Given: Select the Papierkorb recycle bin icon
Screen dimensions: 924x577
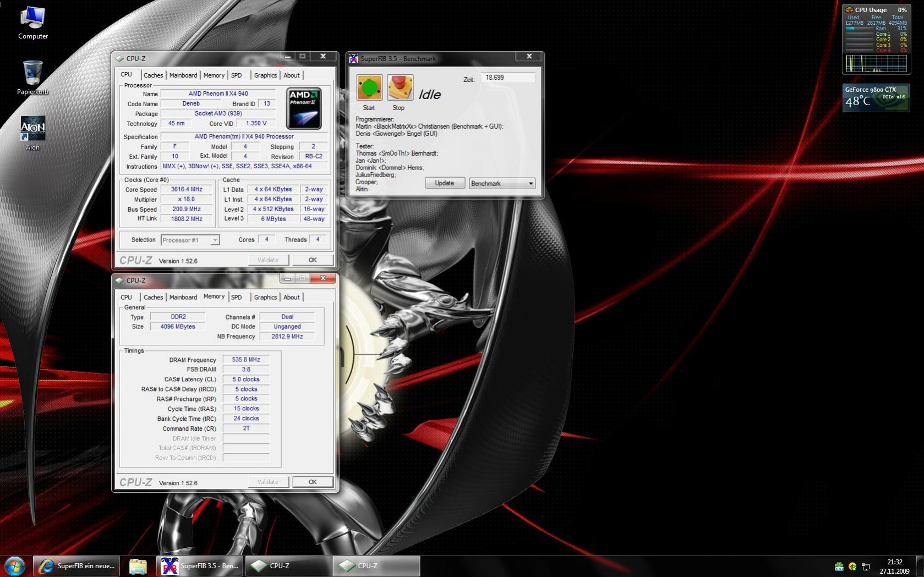Looking at the screenshot, I should point(33,78).
